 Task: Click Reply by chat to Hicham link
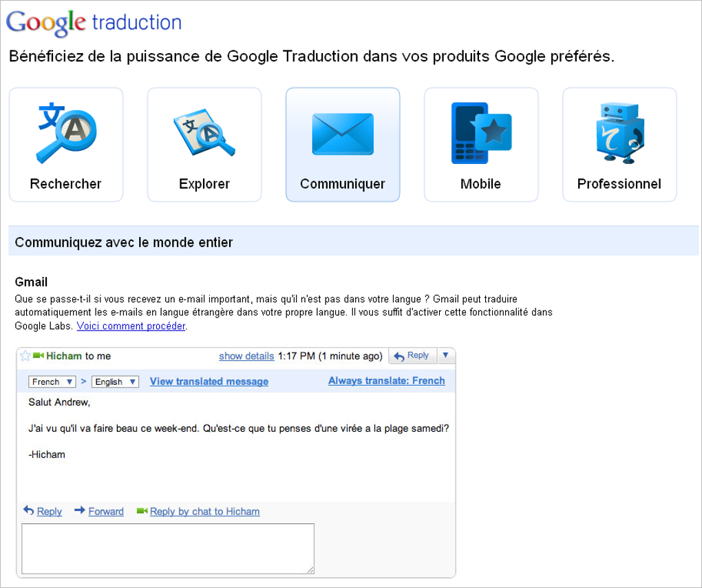[x=204, y=512]
